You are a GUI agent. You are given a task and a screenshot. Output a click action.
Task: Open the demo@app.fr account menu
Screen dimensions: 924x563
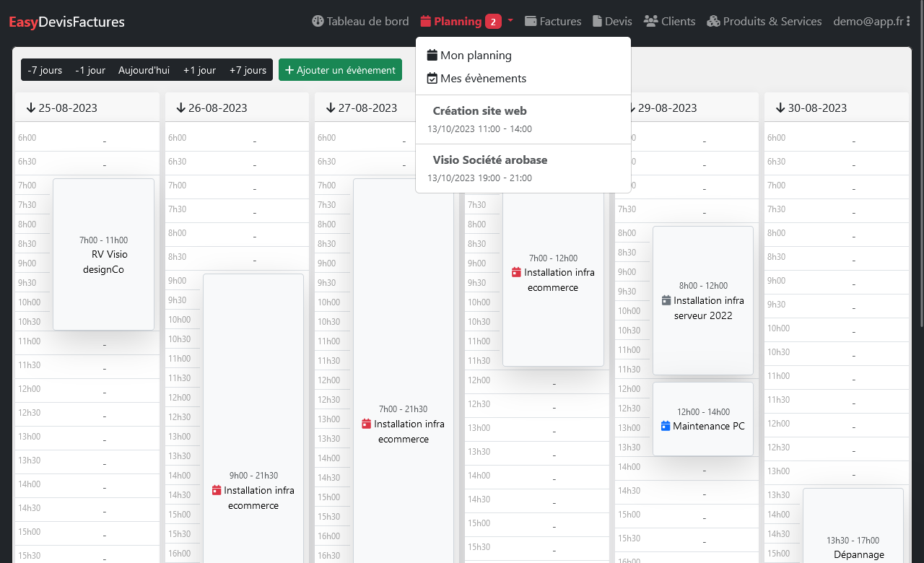tap(873, 21)
